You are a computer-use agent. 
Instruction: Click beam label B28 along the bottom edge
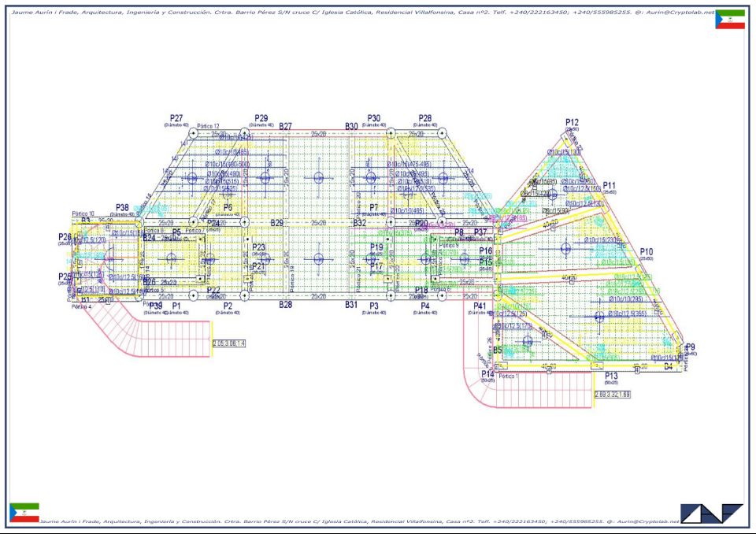tap(286, 304)
